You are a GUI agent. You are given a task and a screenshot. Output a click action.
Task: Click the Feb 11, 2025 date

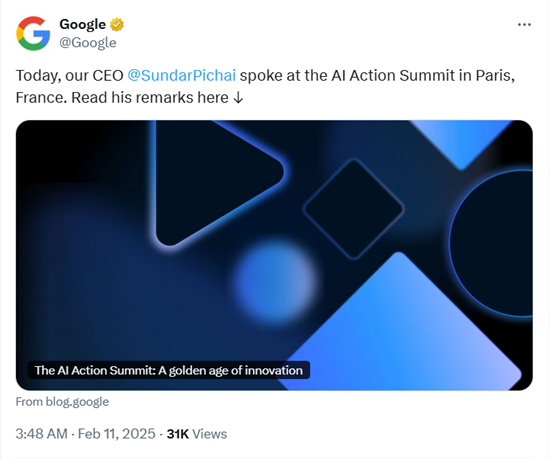point(117,434)
